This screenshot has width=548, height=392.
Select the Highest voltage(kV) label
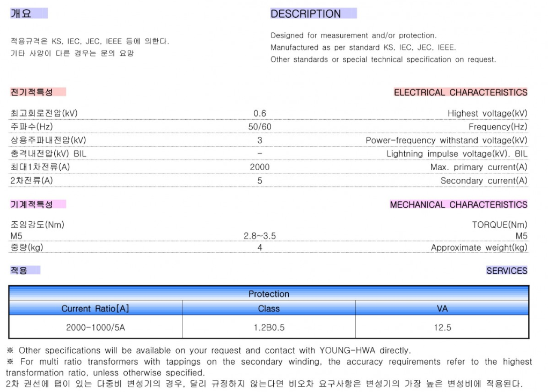487,113
